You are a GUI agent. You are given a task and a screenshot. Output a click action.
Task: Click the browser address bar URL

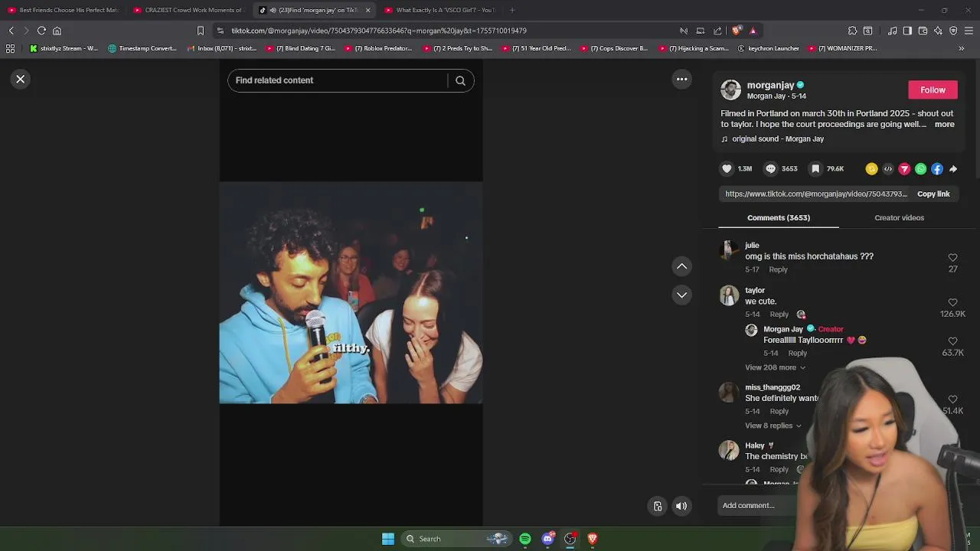pyautogui.click(x=379, y=31)
